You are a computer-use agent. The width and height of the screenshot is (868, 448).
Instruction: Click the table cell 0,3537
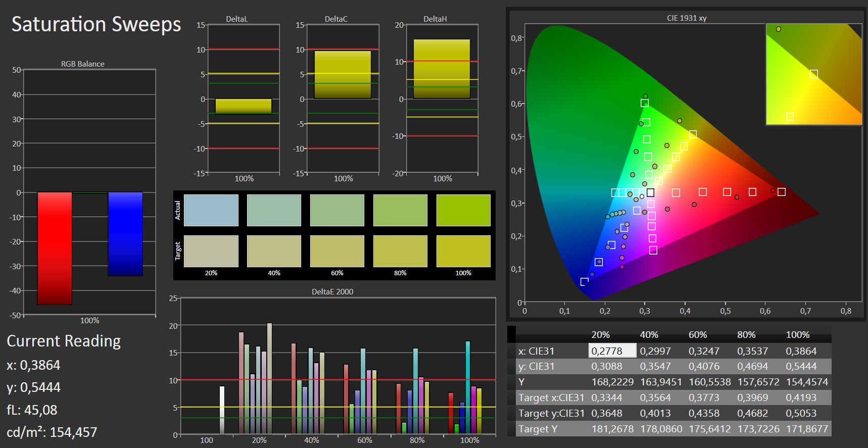pos(752,351)
